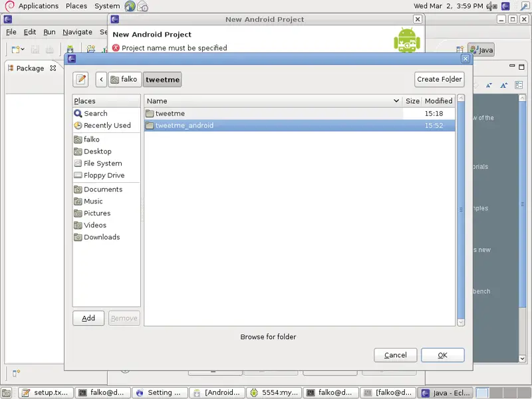Open the Eclipse Run menu
The image size is (532, 399).
click(49, 32)
